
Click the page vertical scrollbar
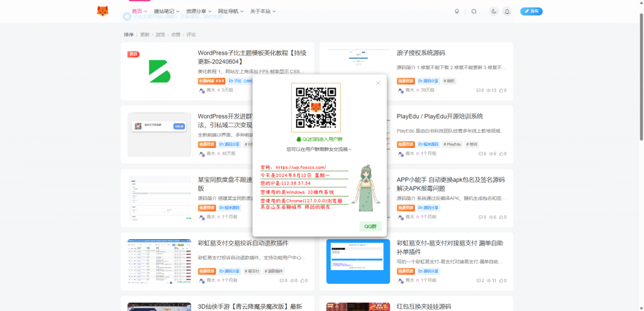[x=641, y=78]
